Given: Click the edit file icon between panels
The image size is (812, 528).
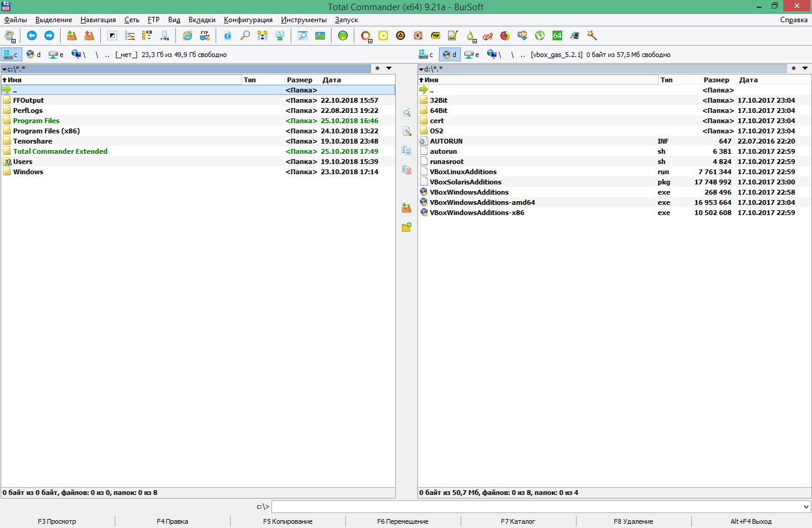Looking at the screenshot, I should coord(407,131).
